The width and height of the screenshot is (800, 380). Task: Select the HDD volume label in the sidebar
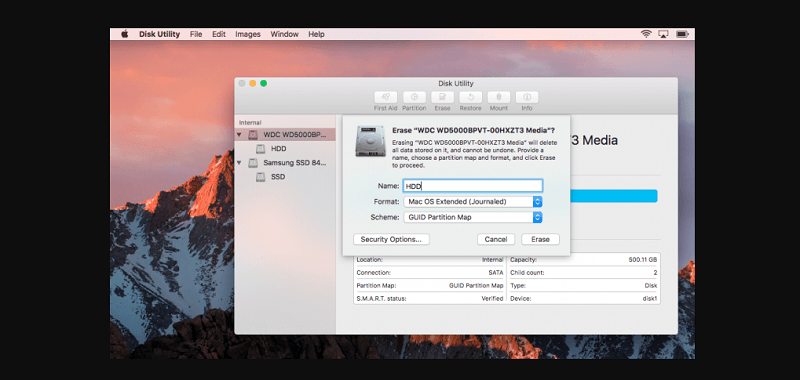coord(279,149)
